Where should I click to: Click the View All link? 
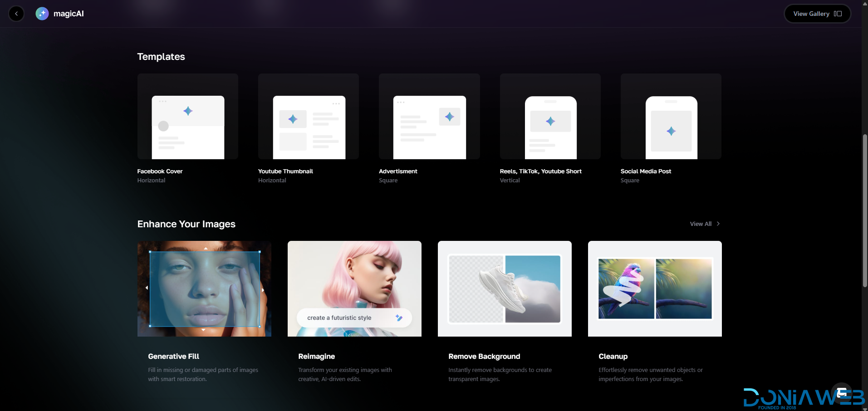(700, 224)
